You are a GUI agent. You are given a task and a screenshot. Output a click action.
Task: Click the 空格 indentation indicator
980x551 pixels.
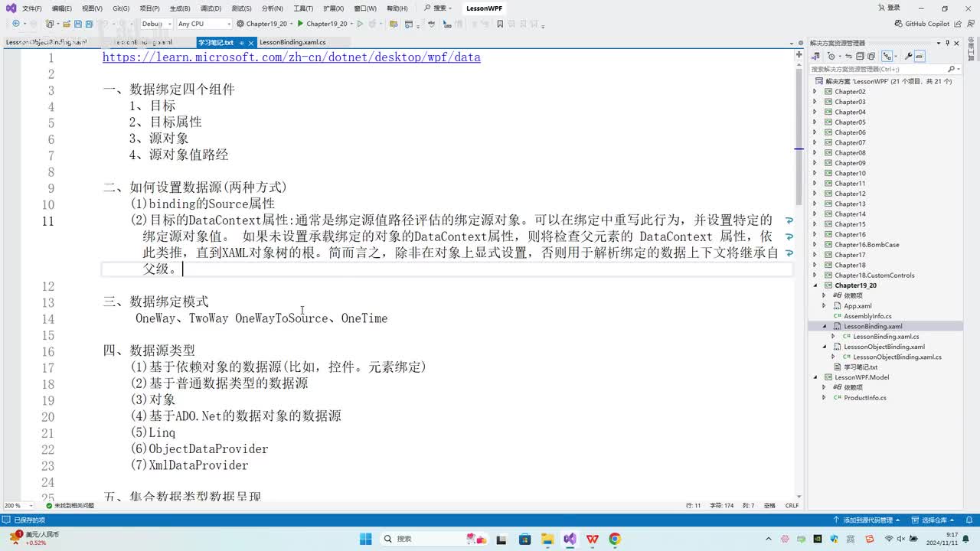tap(769, 506)
